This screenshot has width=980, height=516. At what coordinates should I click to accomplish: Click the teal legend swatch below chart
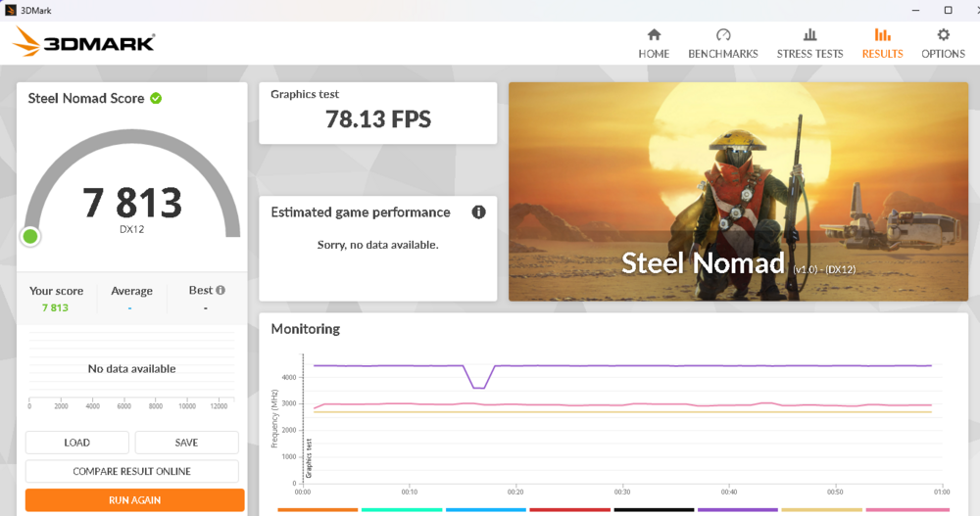click(x=401, y=510)
